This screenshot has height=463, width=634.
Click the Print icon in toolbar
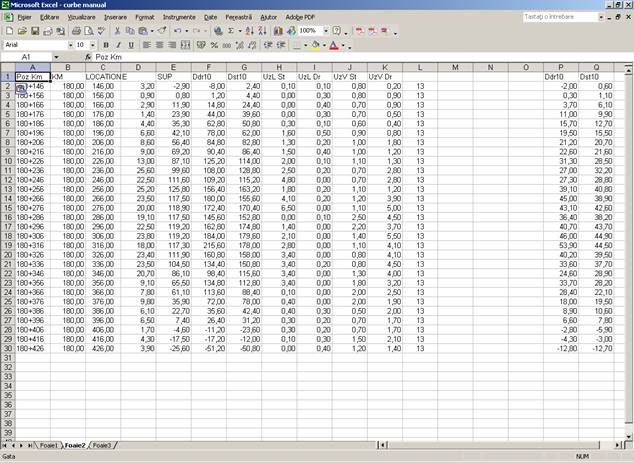76,31
